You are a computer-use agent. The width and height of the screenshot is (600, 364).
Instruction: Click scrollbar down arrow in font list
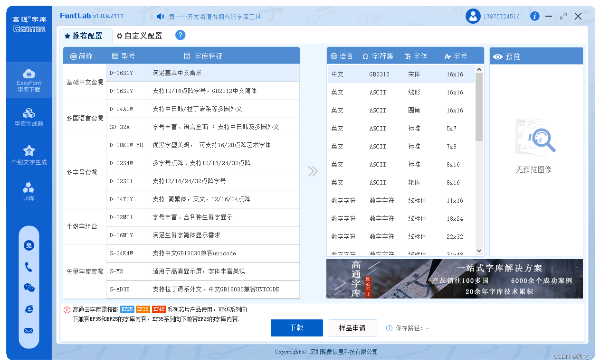click(x=479, y=251)
